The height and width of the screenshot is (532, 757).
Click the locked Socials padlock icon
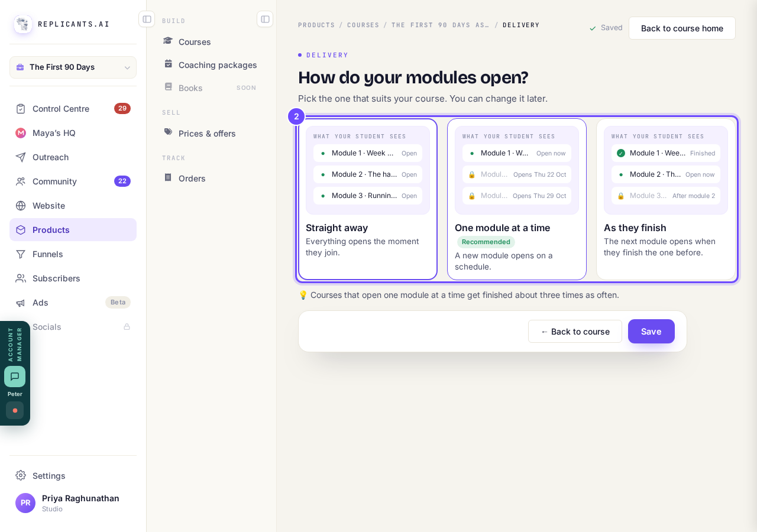(127, 327)
